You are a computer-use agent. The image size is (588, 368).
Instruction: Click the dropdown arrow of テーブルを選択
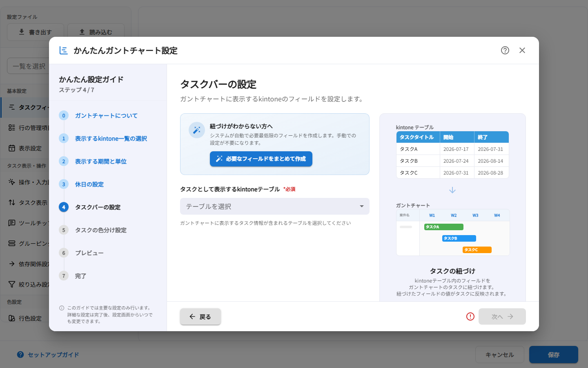pyautogui.click(x=362, y=206)
